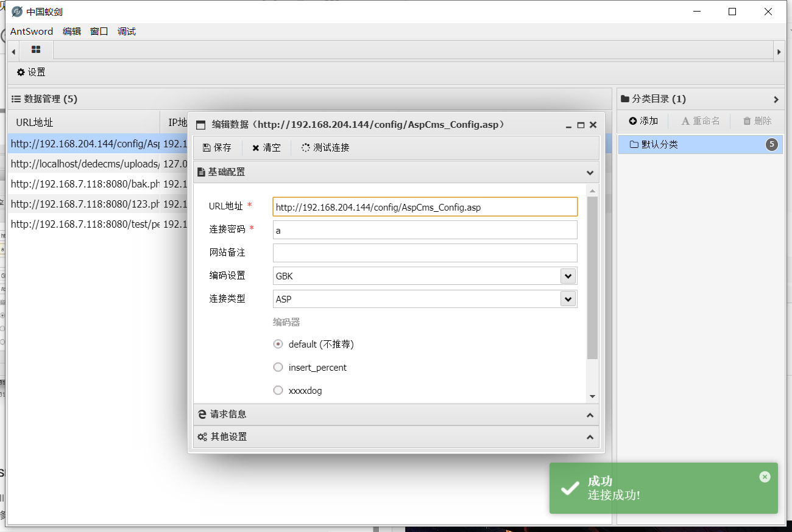Screen dimensions: 792x532
Task: Delete the selected category
Action: 757,121
